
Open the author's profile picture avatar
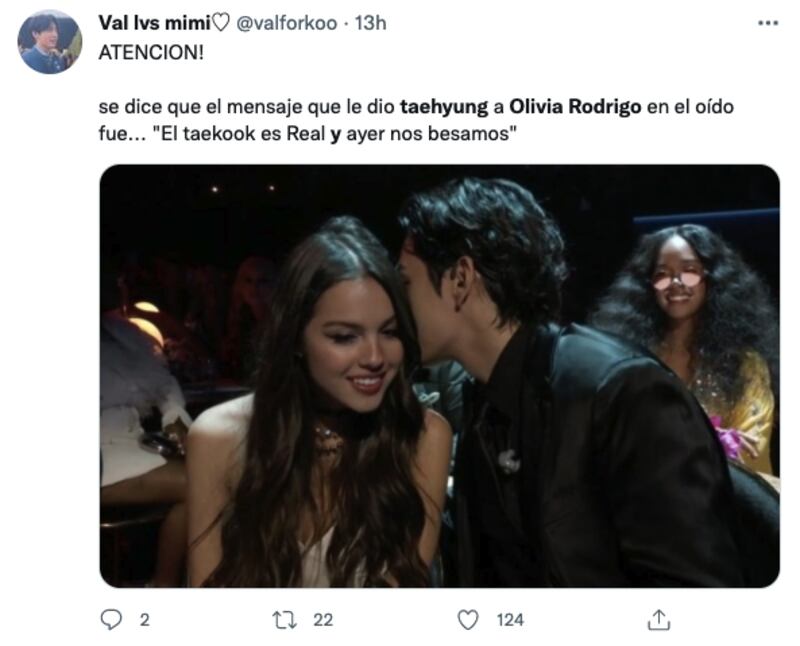50,42
